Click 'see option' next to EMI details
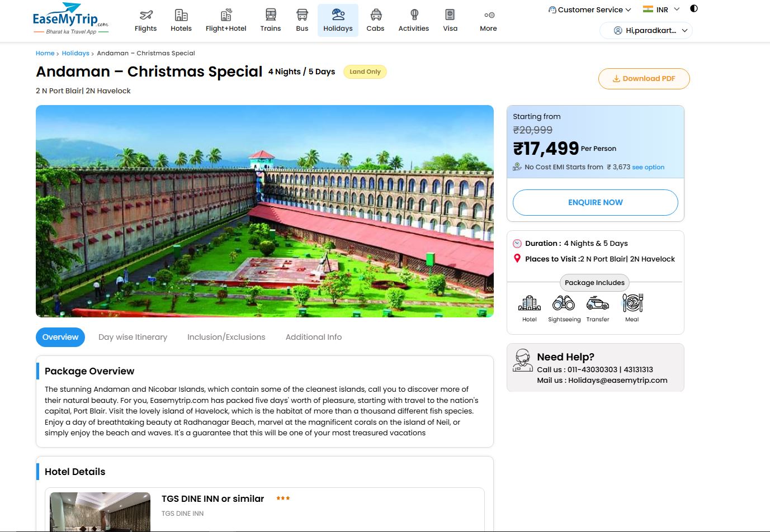The image size is (770, 532). (x=648, y=167)
